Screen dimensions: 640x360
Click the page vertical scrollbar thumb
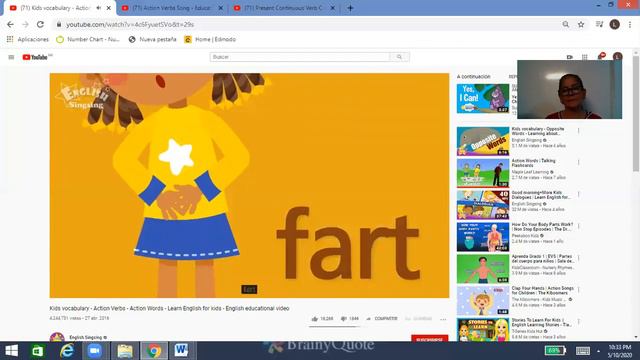(x=636, y=113)
